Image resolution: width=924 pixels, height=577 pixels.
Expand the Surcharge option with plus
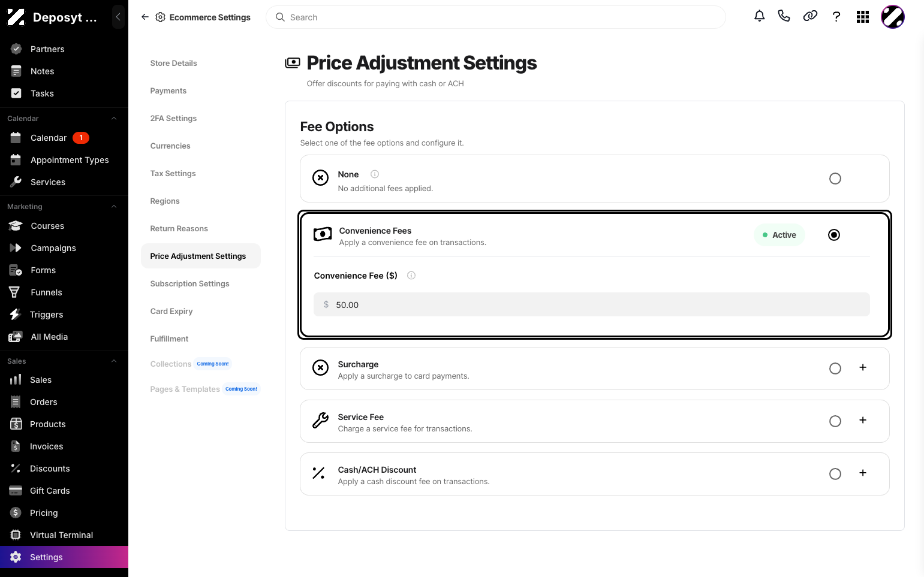point(863,367)
